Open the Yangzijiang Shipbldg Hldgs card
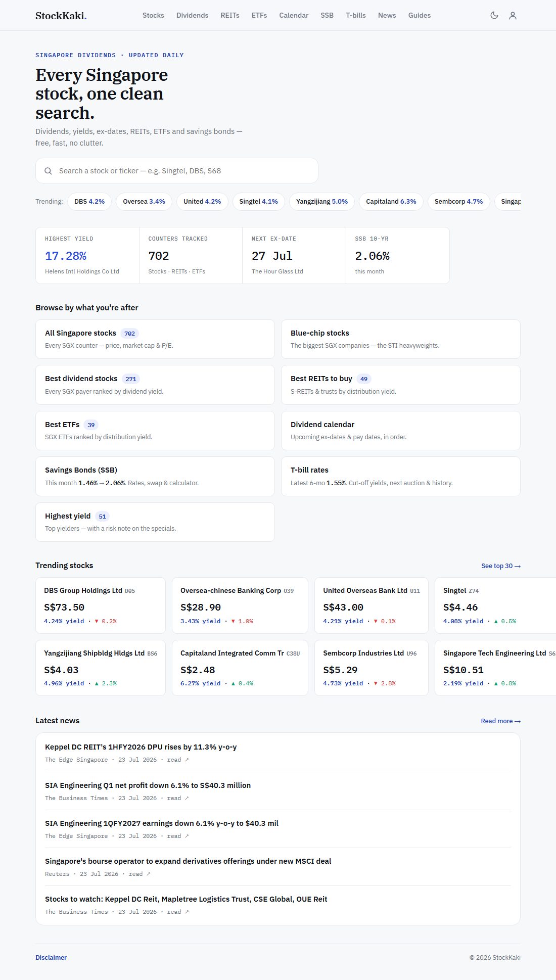This screenshot has height=980, width=556. (101, 668)
